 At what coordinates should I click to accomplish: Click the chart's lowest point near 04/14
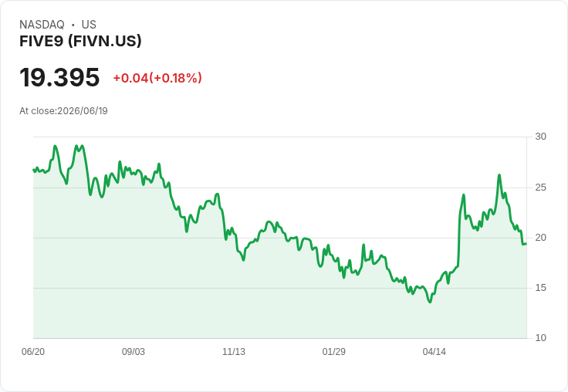point(430,302)
